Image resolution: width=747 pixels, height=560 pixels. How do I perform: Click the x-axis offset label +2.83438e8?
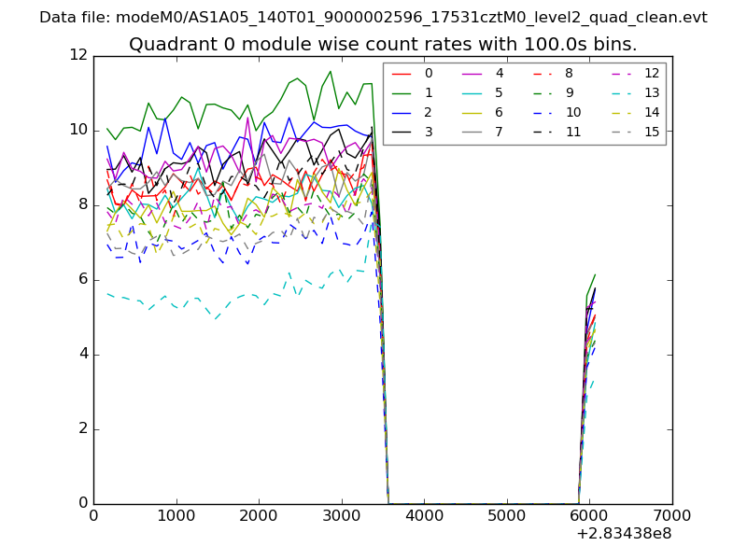(624, 534)
